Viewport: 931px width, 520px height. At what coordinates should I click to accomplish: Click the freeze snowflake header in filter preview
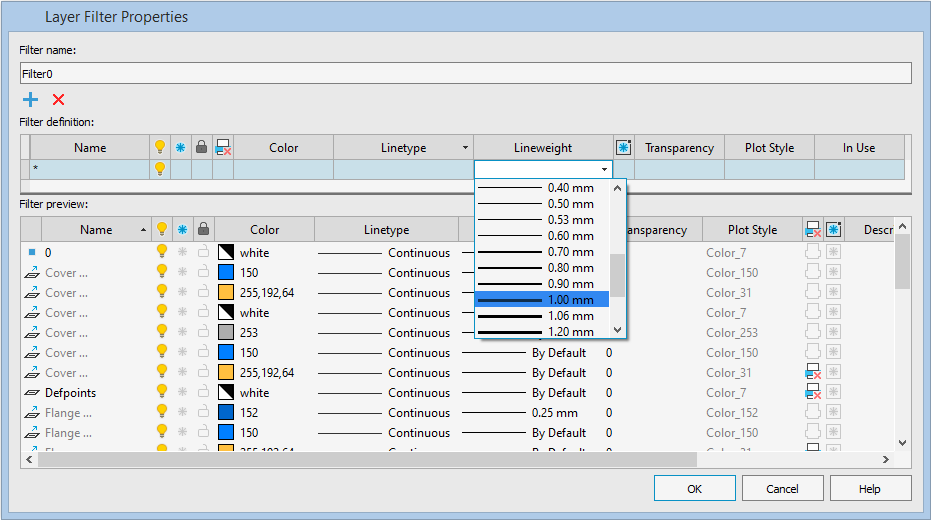pyautogui.click(x=182, y=230)
